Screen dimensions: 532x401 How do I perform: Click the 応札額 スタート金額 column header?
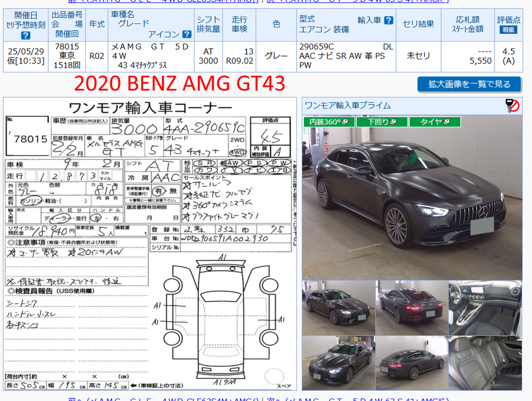468,24
